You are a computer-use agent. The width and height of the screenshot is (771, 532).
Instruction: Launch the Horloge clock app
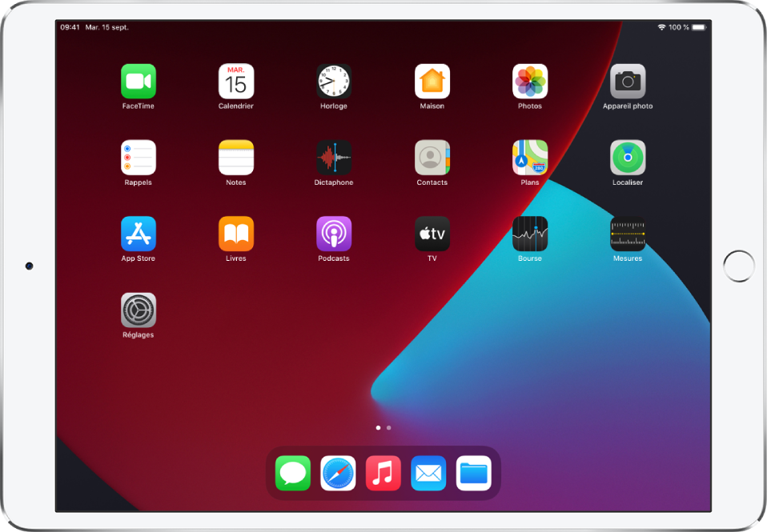[x=334, y=82]
